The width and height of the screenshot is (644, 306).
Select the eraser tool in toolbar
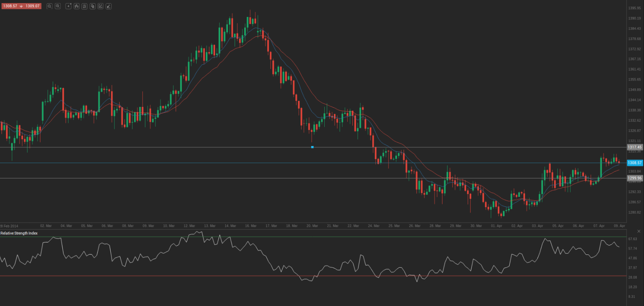tap(109, 6)
